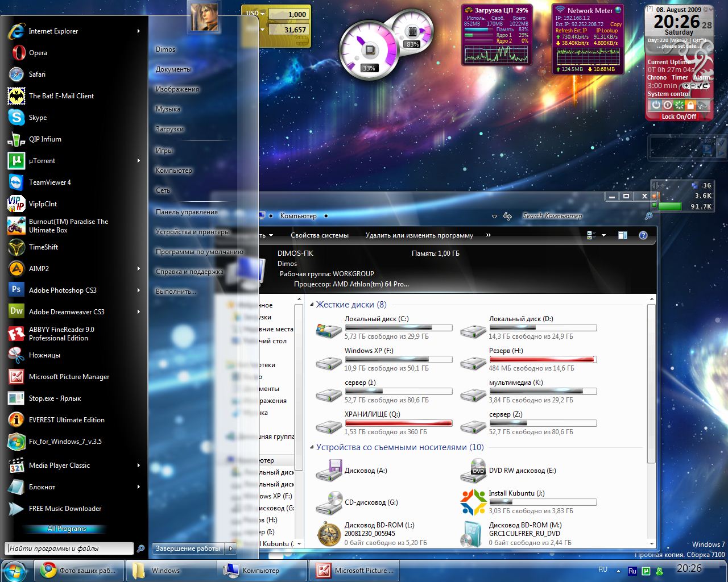Click RU language indicator in taskbar
Viewport: 728px width, 582px height.
click(x=603, y=569)
